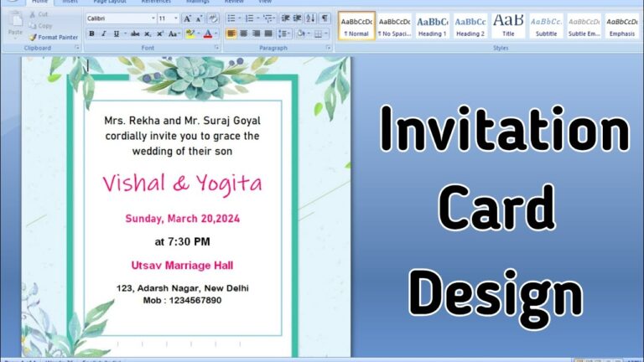644x362 pixels.
Task: Toggle italic formatting
Action: [x=104, y=34]
